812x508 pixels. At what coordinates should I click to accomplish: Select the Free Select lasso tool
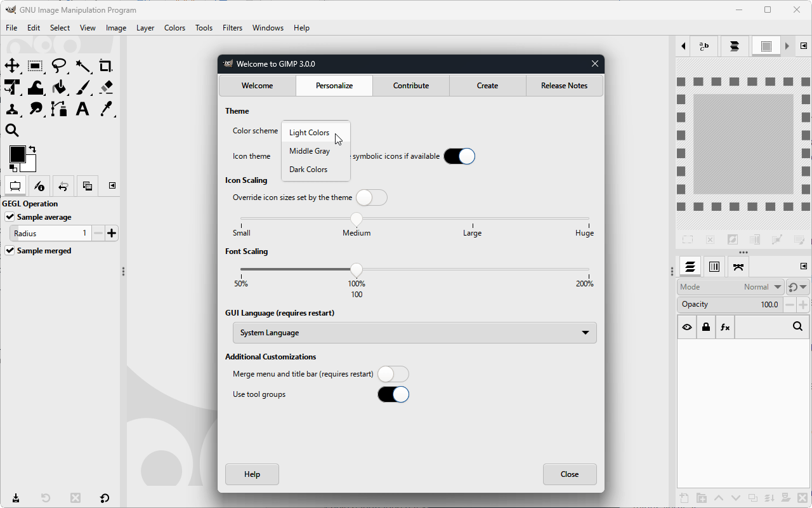coord(59,65)
